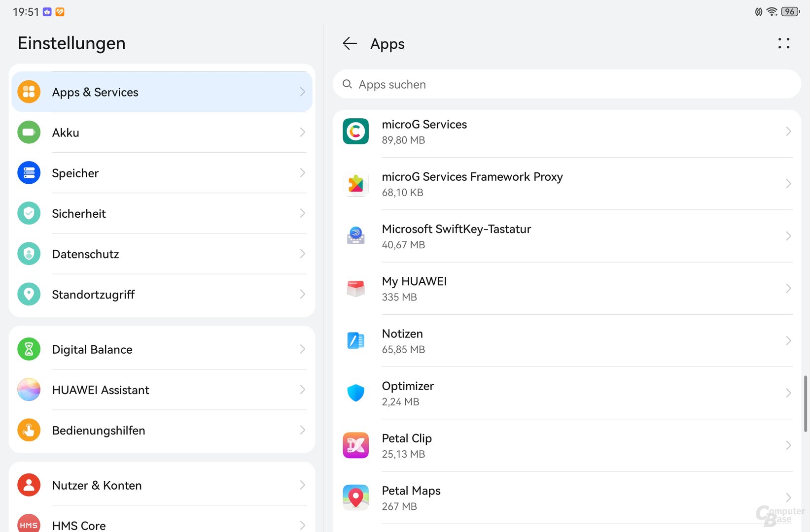Open Standortzugriff settings

coord(162,294)
